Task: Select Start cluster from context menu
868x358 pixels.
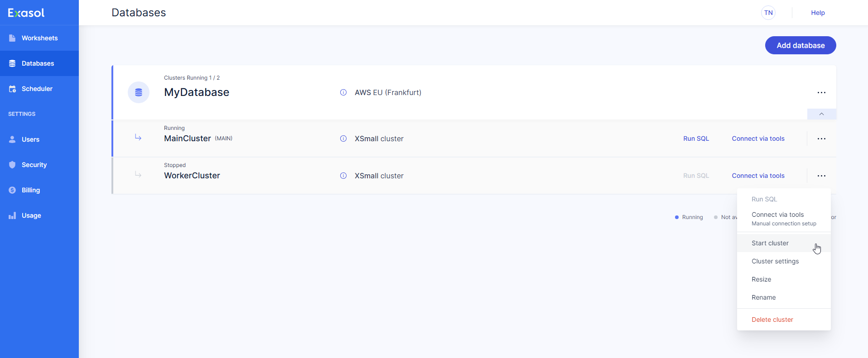Action: tap(770, 243)
